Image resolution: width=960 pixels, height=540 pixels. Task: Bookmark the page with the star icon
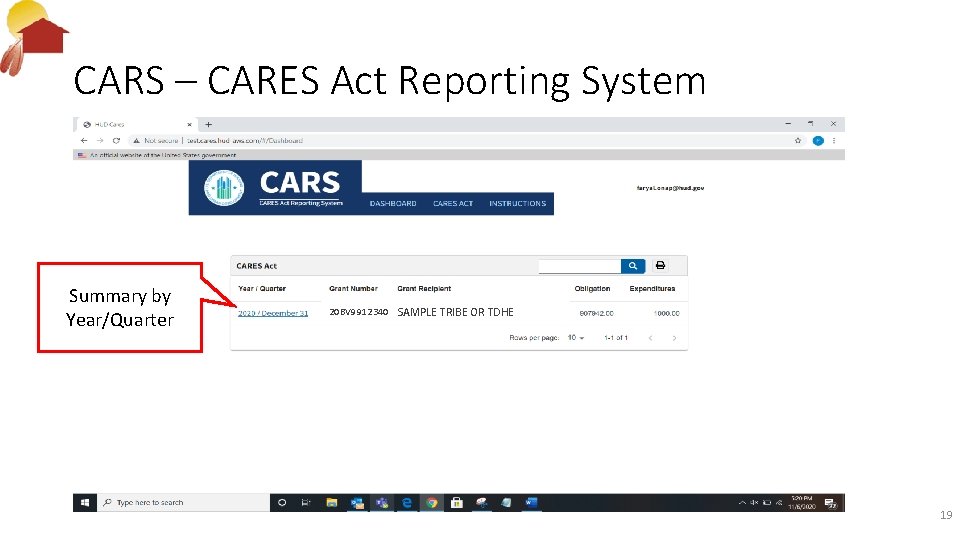(798, 140)
